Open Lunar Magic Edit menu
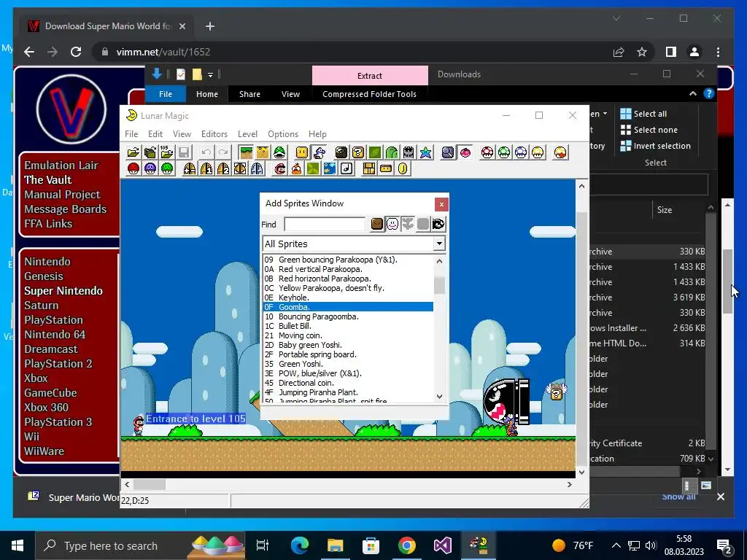The height and width of the screenshot is (560, 747). click(x=155, y=134)
